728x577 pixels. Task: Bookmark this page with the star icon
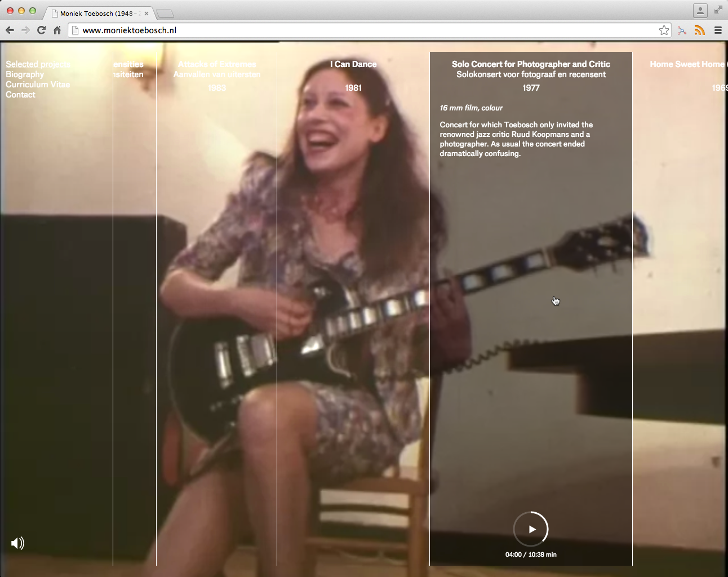point(664,30)
